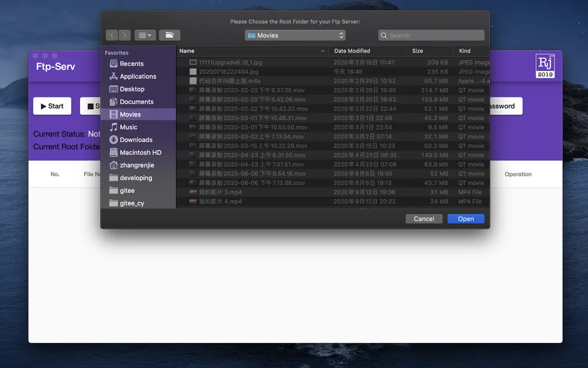The width and height of the screenshot is (588, 368).
Task: Open Macintosh HD in sidebar
Action: 140,152
